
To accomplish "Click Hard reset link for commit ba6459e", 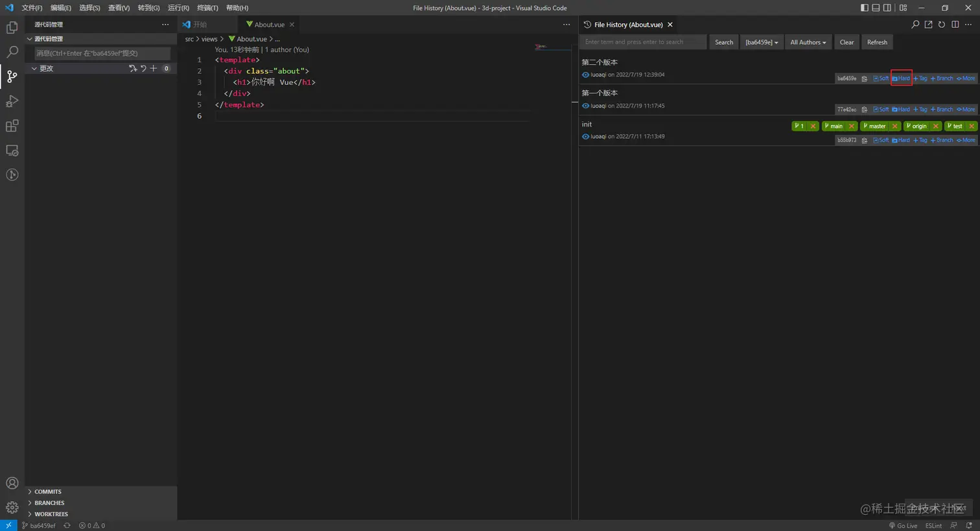I will pos(902,78).
